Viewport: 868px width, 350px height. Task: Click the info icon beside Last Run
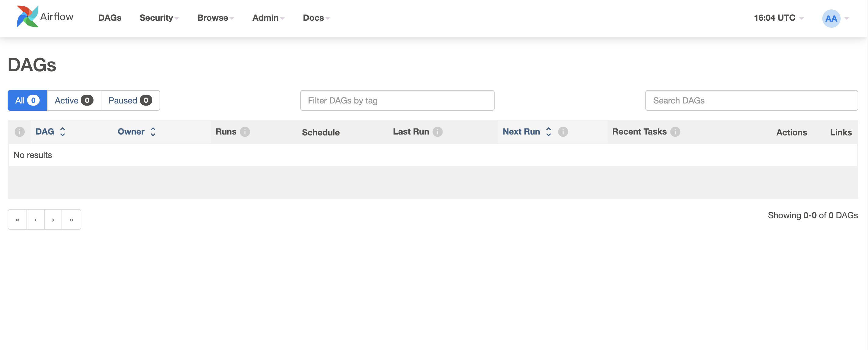[x=437, y=132]
